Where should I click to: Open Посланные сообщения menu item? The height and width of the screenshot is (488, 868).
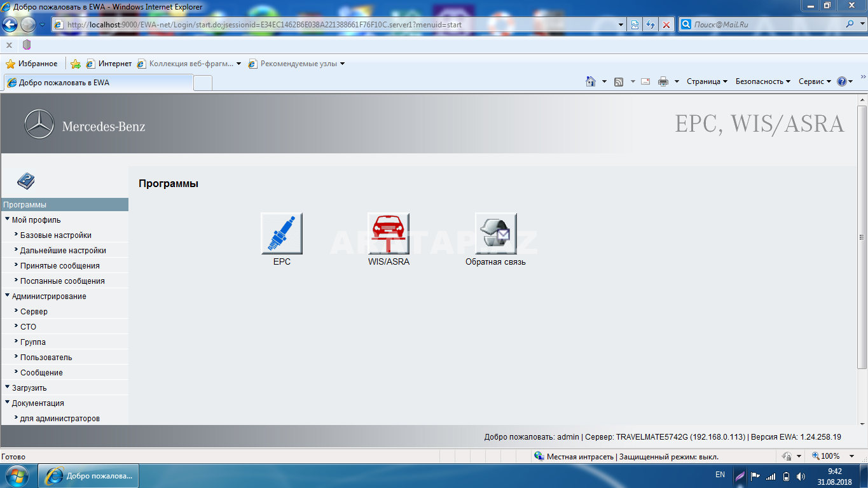[x=62, y=281]
